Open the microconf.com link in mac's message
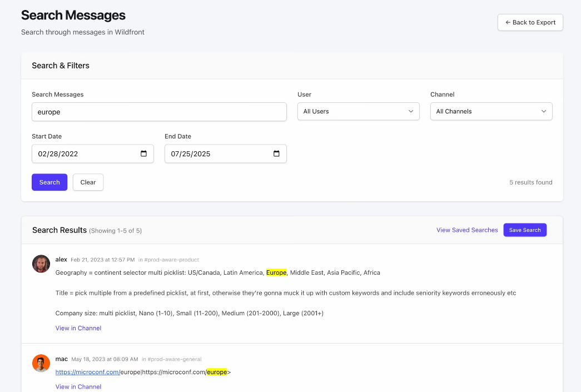The height and width of the screenshot is (392, 581). coord(87,371)
